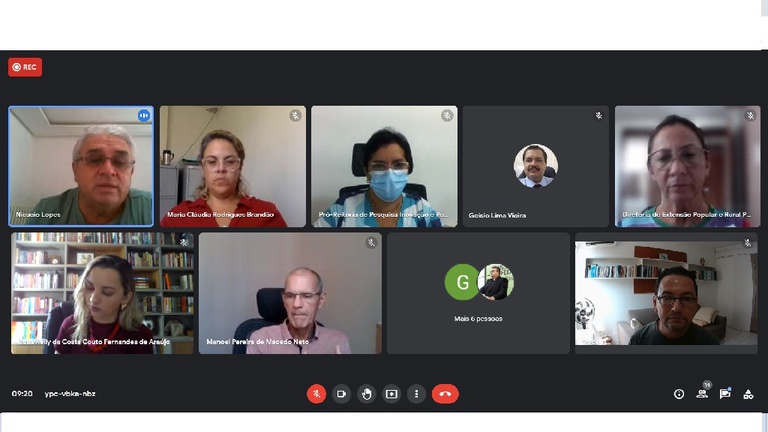768x432 pixels.
Task: Show the participants list panel
Action: coord(702,394)
